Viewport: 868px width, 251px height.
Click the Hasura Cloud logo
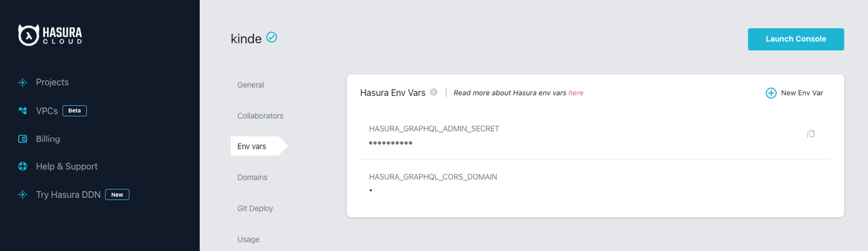[x=51, y=35]
